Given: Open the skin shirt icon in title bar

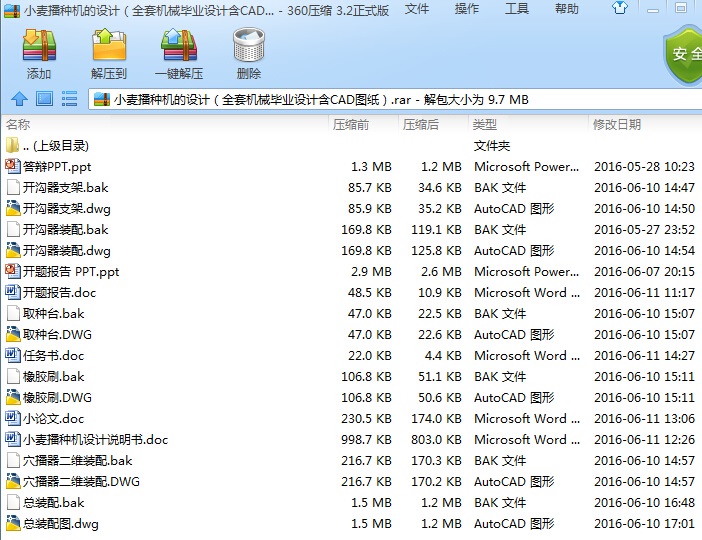Looking at the screenshot, I should point(620,8).
